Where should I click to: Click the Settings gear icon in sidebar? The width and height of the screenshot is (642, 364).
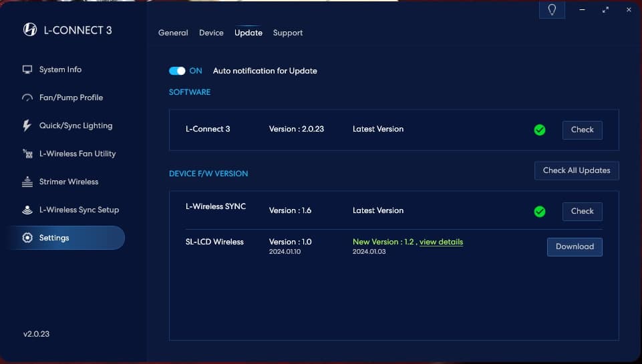coord(27,238)
